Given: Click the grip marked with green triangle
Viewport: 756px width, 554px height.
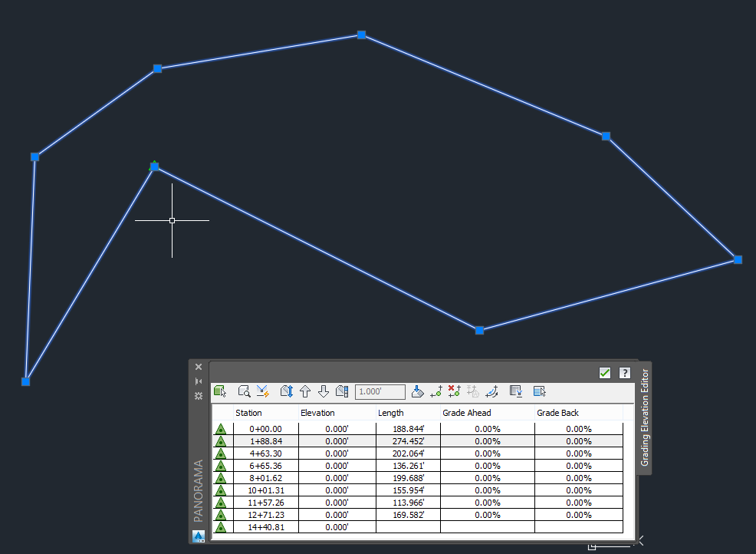Looking at the screenshot, I should [154, 167].
